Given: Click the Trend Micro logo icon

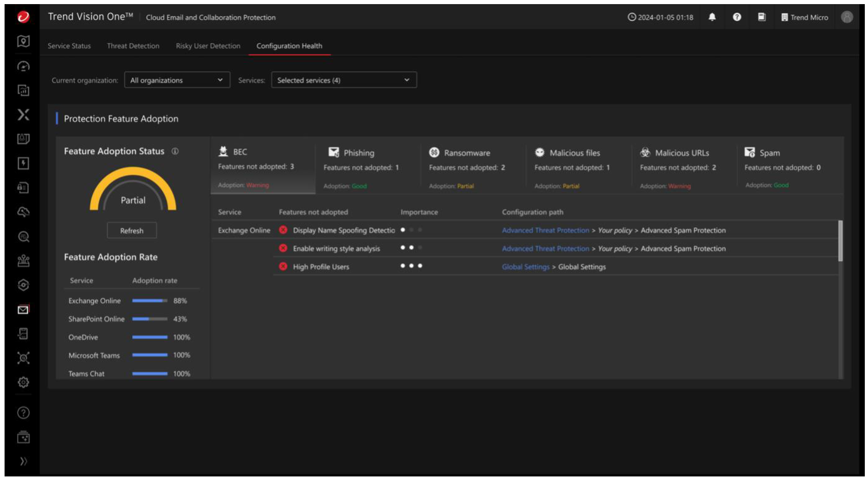Looking at the screenshot, I should (x=23, y=17).
